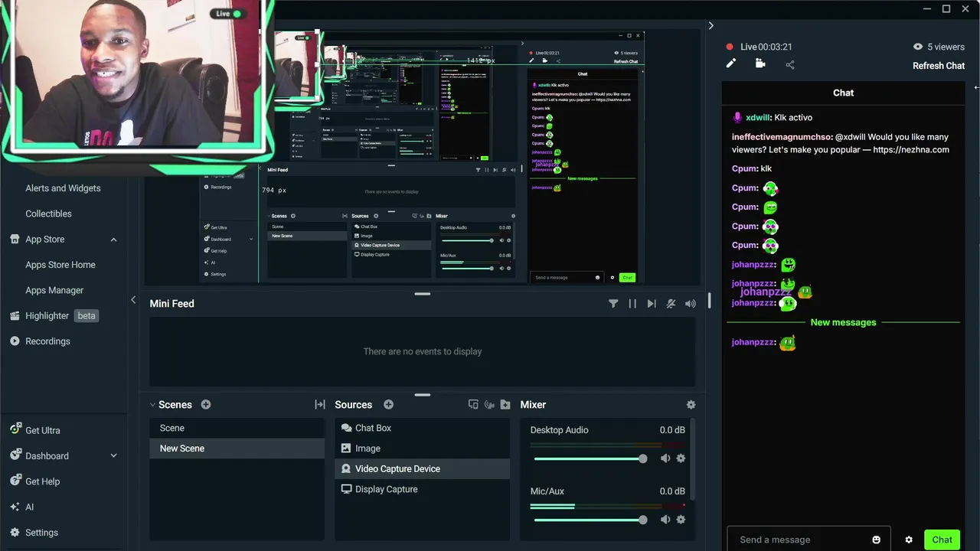
Task: Open Recordings in the sidebar
Action: (47, 341)
